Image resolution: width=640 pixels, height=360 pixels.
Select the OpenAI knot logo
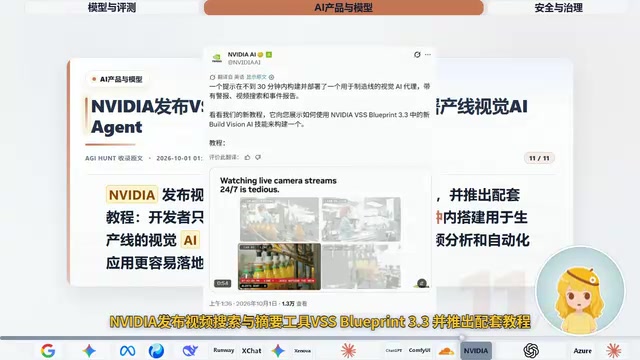[x=531, y=351]
